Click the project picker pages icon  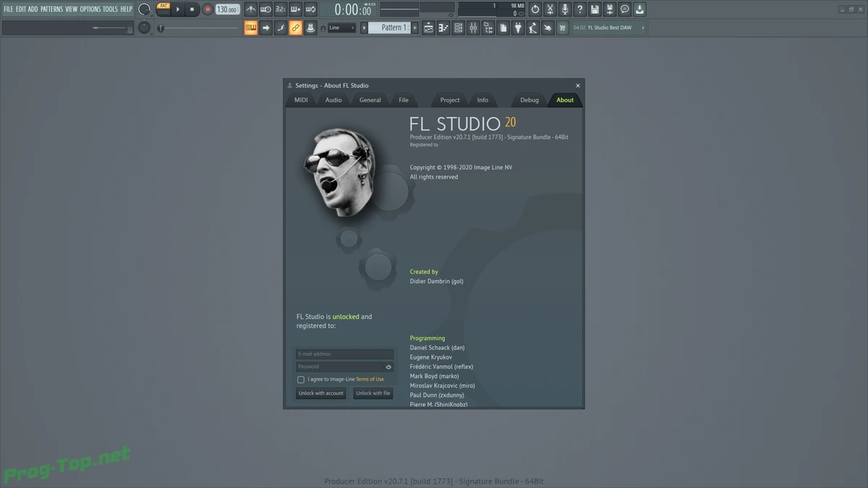click(x=503, y=27)
